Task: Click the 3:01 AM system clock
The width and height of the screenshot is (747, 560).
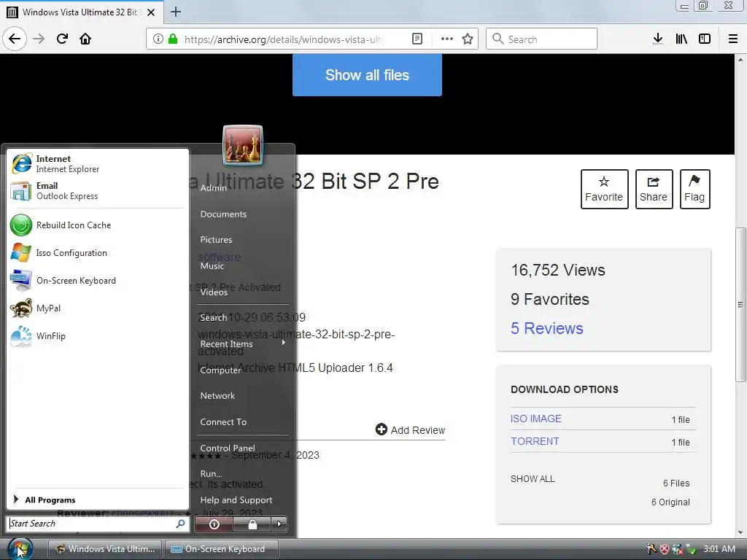Action: click(x=719, y=549)
